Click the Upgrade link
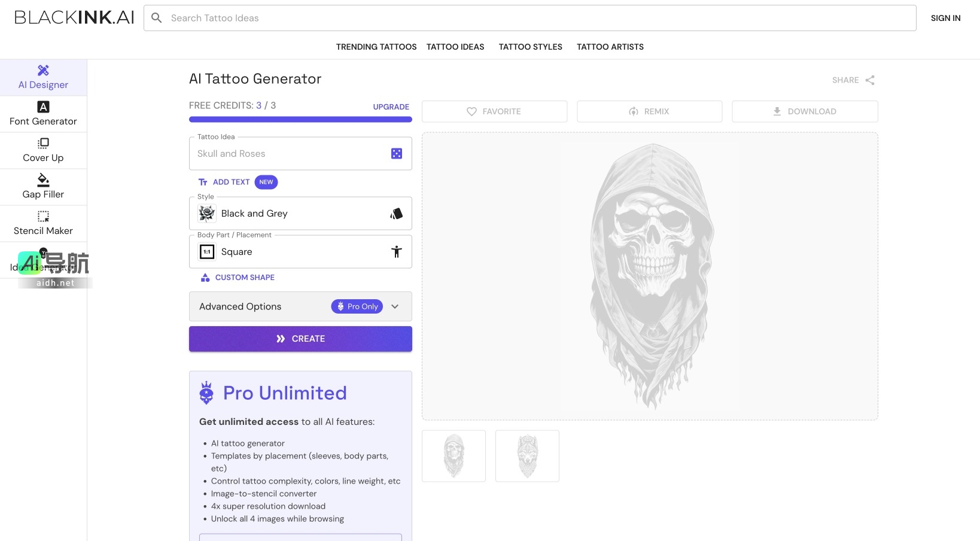 391,107
